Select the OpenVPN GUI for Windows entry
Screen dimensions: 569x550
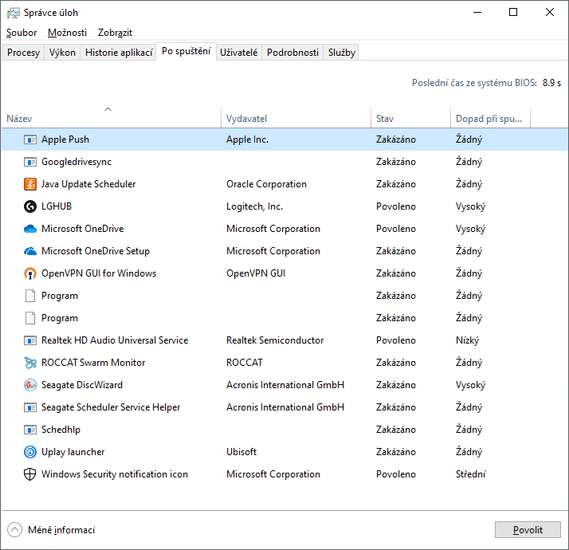point(99,274)
